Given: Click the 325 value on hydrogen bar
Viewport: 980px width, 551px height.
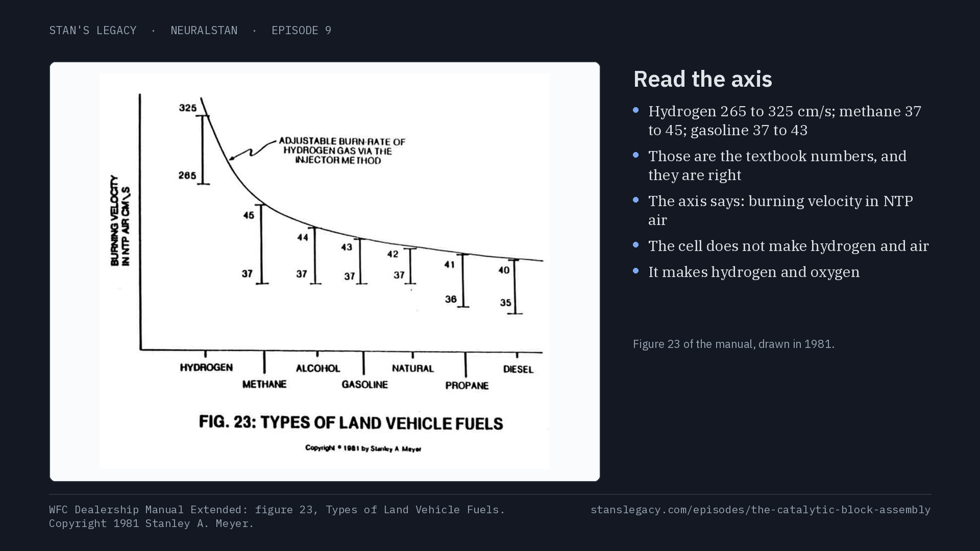Looking at the screenshot, I should 188,108.
